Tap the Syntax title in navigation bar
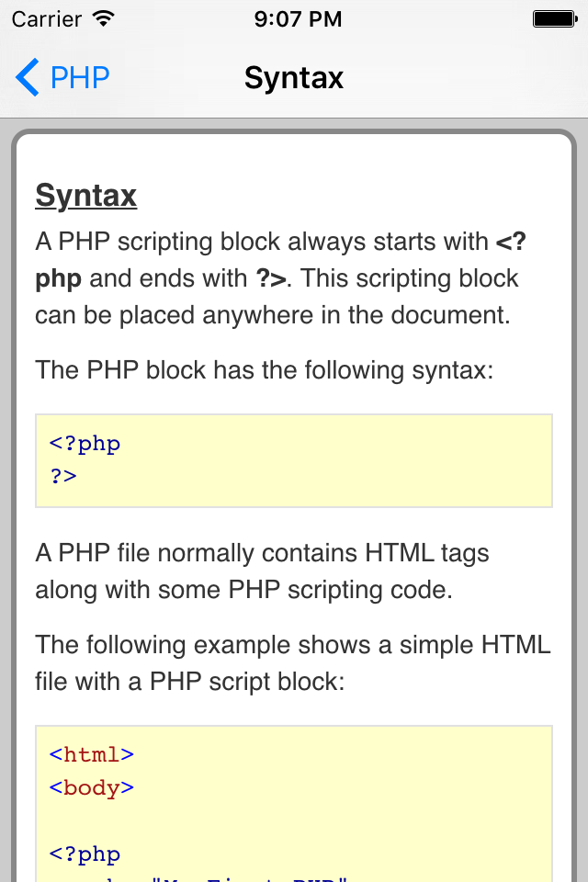The image size is (588, 882). (293, 78)
